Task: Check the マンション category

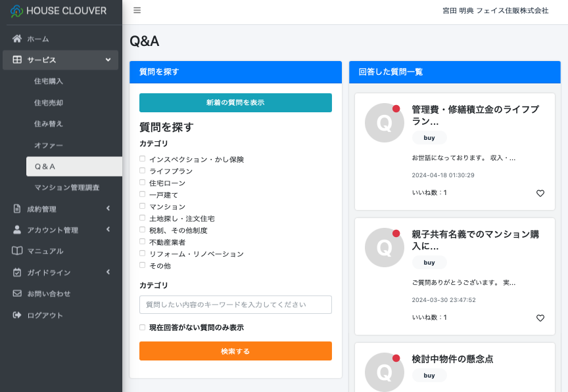Action: click(x=143, y=206)
